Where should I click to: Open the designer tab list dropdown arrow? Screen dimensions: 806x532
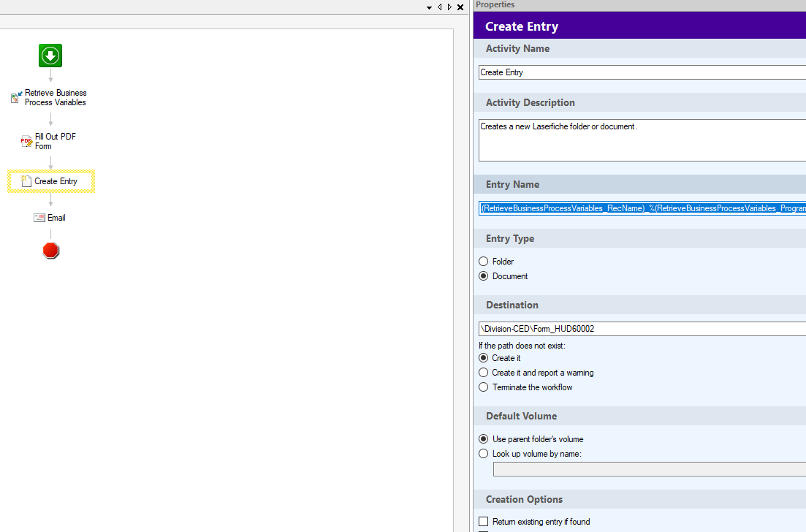(429, 8)
